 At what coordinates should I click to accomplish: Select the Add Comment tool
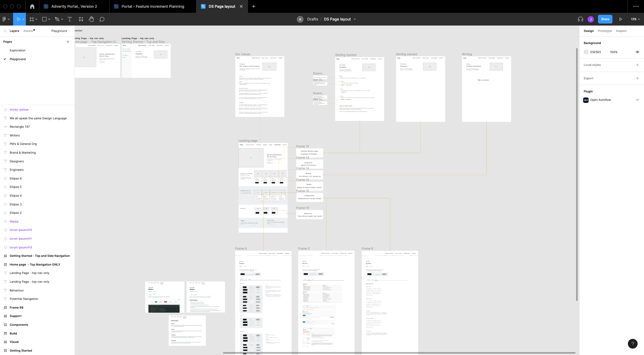[x=102, y=19]
